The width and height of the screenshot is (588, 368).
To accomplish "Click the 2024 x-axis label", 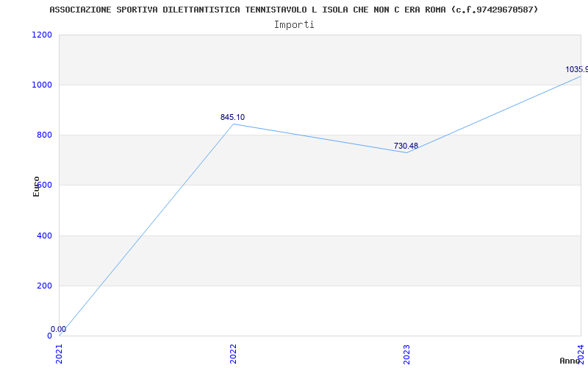I will point(581,354).
